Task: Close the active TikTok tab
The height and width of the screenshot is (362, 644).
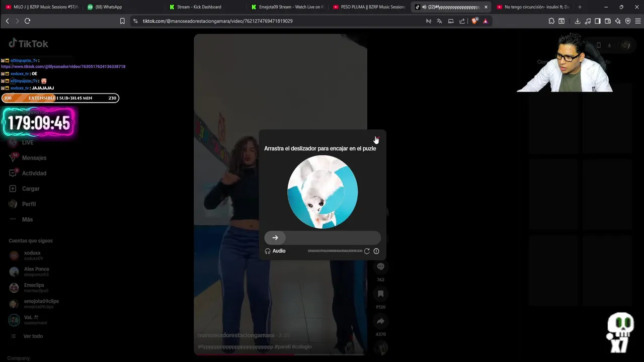Action: point(486,7)
